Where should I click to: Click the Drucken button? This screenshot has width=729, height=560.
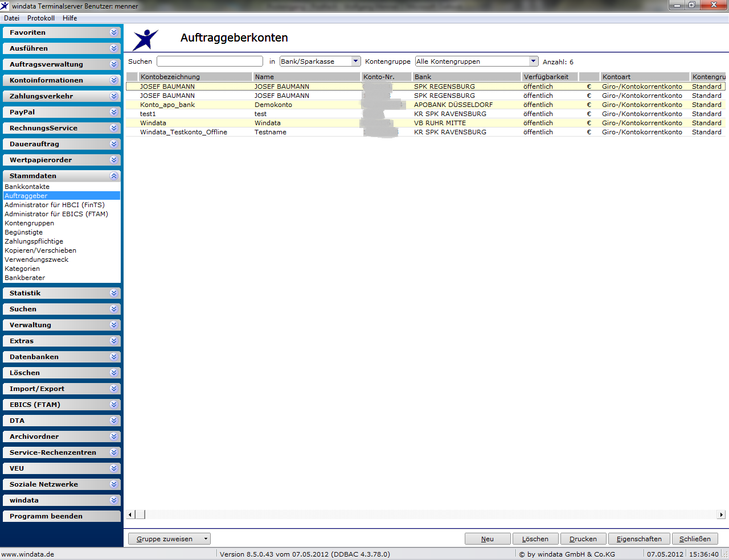pyautogui.click(x=583, y=539)
